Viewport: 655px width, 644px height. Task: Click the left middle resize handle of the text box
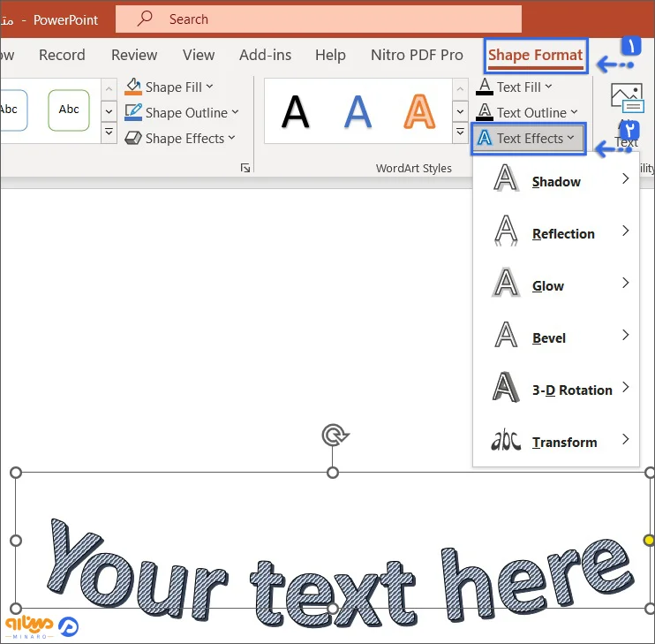click(x=16, y=541)
